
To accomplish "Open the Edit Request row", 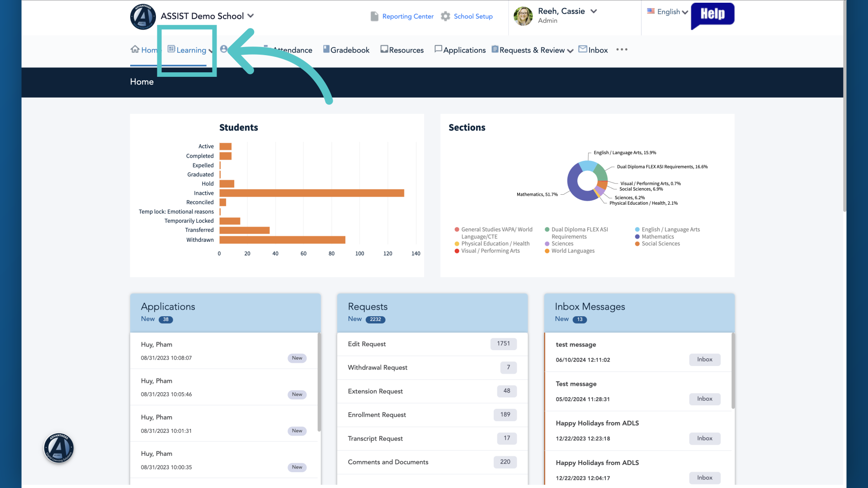I will [x=432, y=344].
